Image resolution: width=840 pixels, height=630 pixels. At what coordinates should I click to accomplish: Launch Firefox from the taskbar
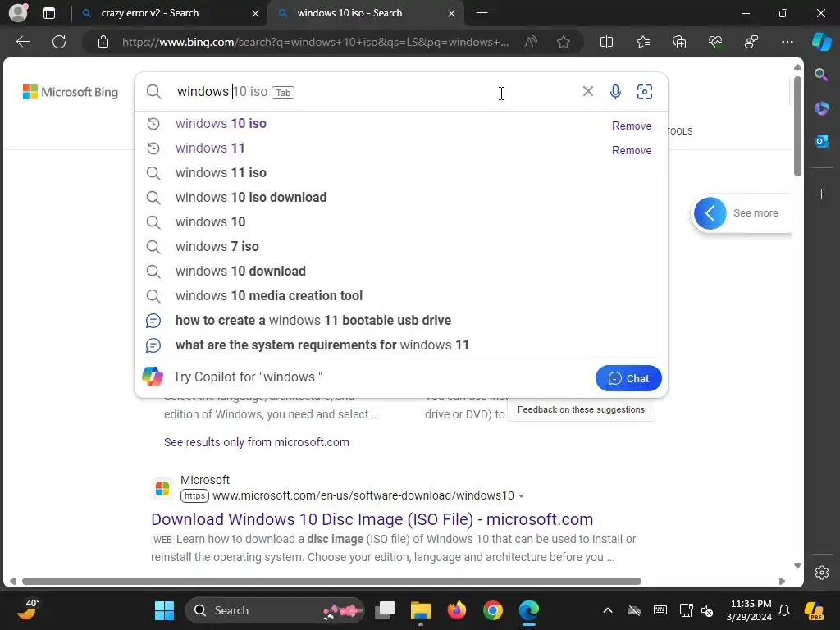456,610
